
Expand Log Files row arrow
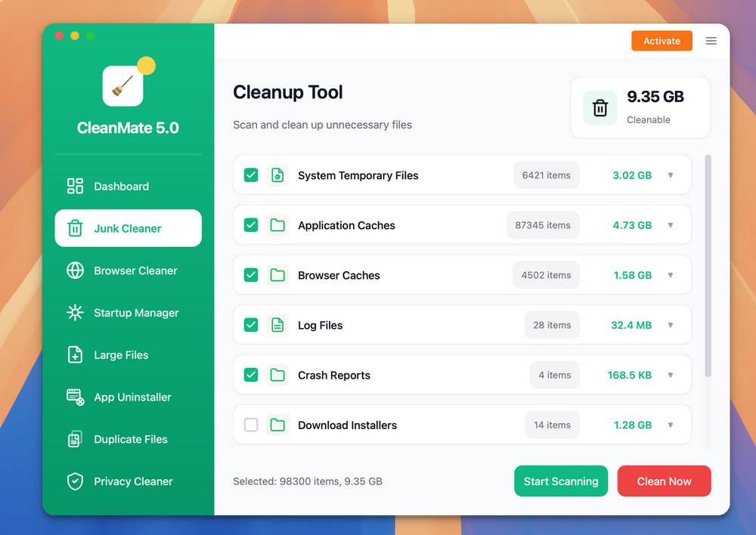670,326
